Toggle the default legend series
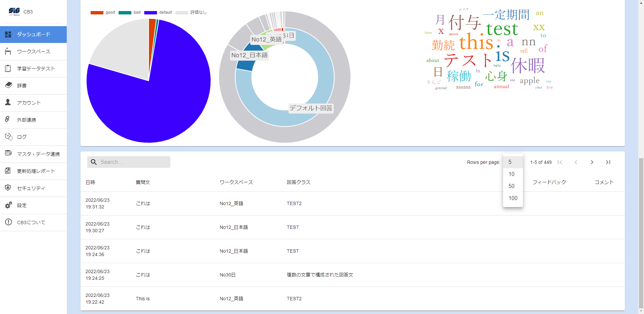This screenshot has height=314, width=644. (x=158, y=12)
